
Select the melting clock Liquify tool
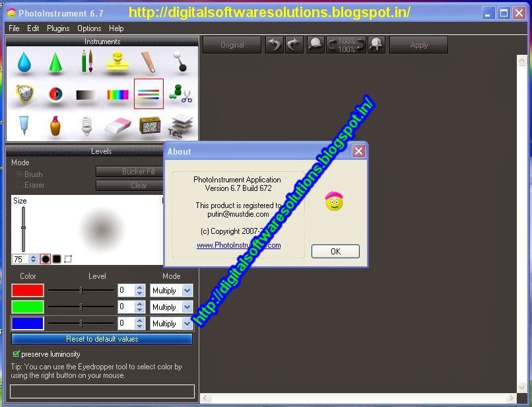pyautogui.click(x=25, y=93)
